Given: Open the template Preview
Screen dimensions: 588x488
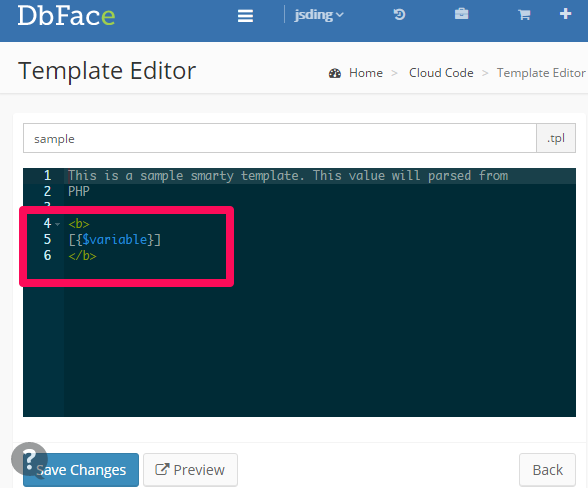Looking at the screenshot, I should pyautogui.click(x=190, y=470).
